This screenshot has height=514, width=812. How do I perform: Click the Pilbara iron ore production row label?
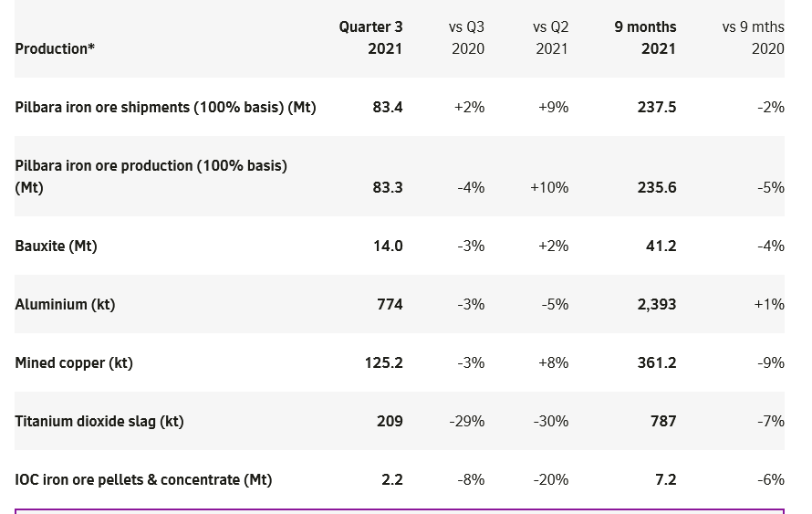[x=151, y=176]
